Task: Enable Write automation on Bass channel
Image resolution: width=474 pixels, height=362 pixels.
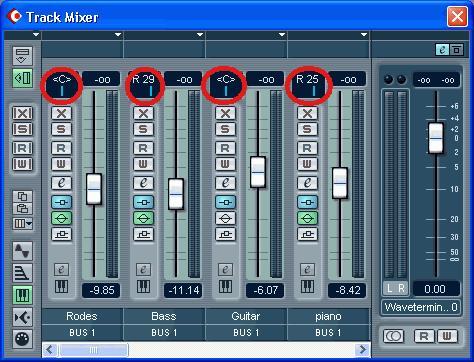Action: coord(143,164)
